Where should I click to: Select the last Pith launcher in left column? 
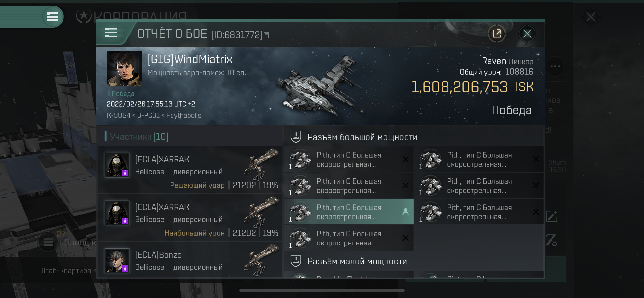point(349,238)
